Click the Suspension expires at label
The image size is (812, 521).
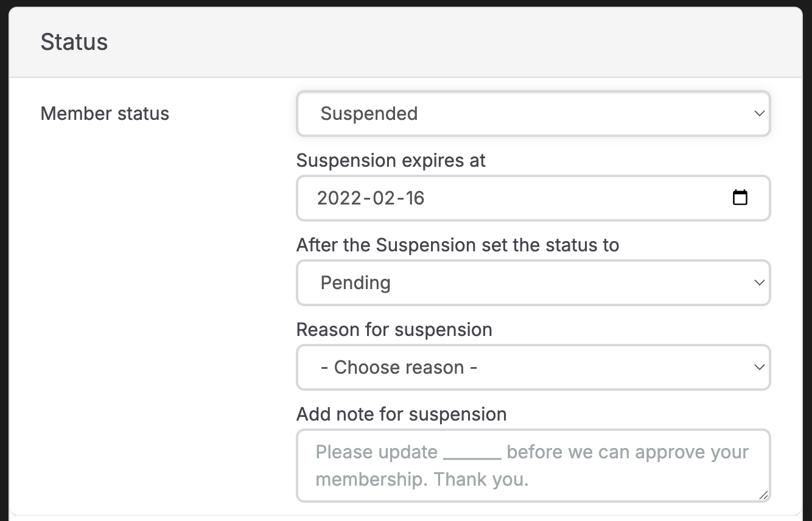pyautogui.click(x=391, y=161)
